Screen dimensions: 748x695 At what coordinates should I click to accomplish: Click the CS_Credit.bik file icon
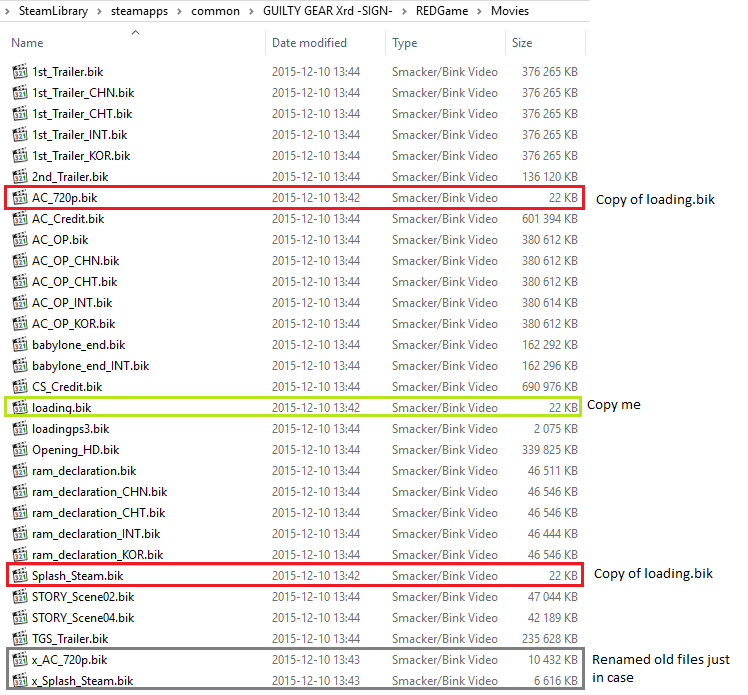pyautogui.click(x=20, y=386)
